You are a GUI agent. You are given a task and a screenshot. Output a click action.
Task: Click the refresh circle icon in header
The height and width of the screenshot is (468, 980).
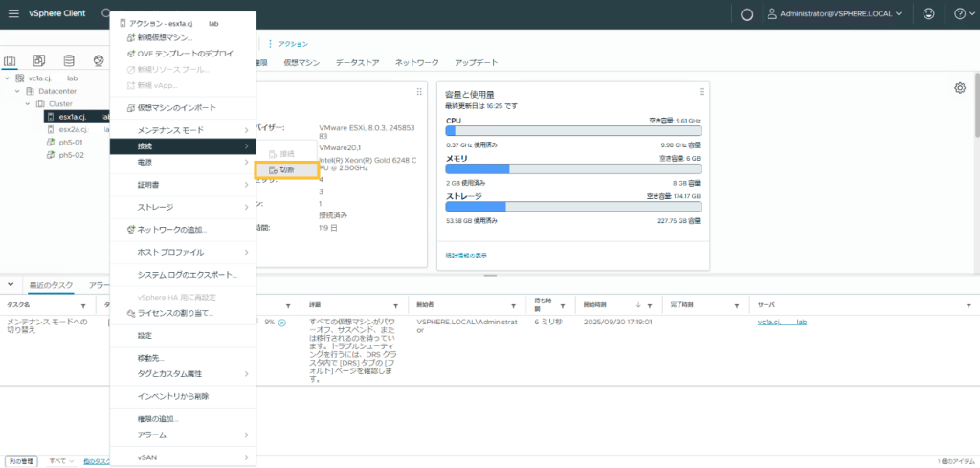747,14
